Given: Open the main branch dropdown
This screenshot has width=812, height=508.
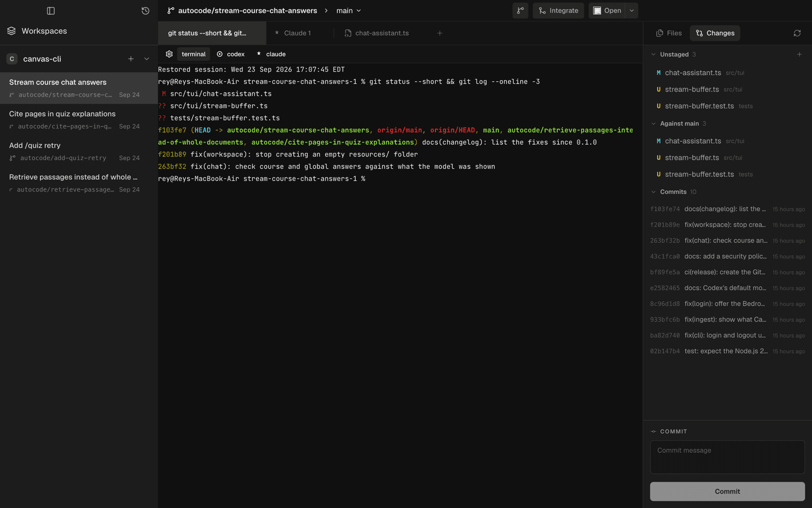Looking at the screenshot, I should pyautogui.click(x=349, y=11).
